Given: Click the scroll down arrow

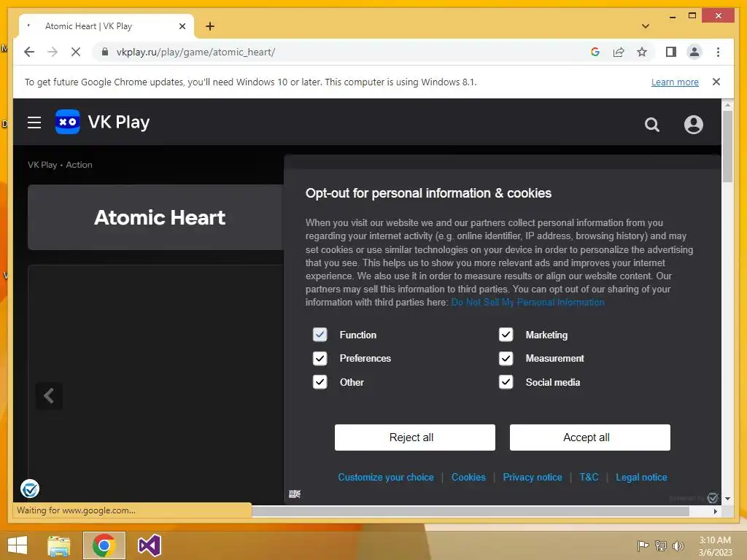Looking at the screenshot, I should (x=727, y=499).
